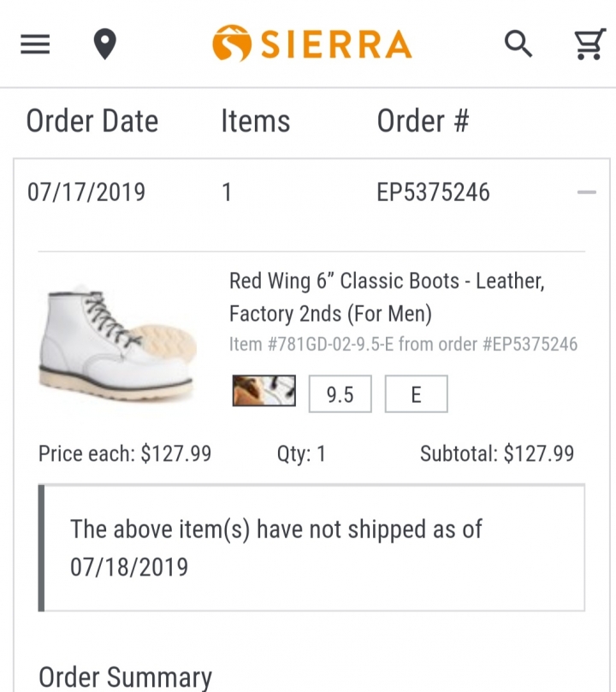Tap the store locator pin icon
The height and width of the screenshot is (692, 616).
(105, 44)
